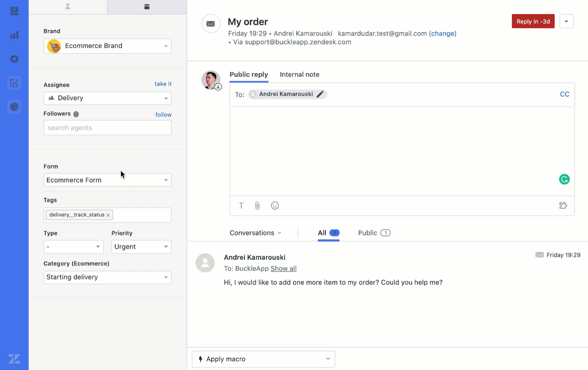
Task: Open the Brand dropdown showing Ecommerce Brand
Action: coord(107,46)
